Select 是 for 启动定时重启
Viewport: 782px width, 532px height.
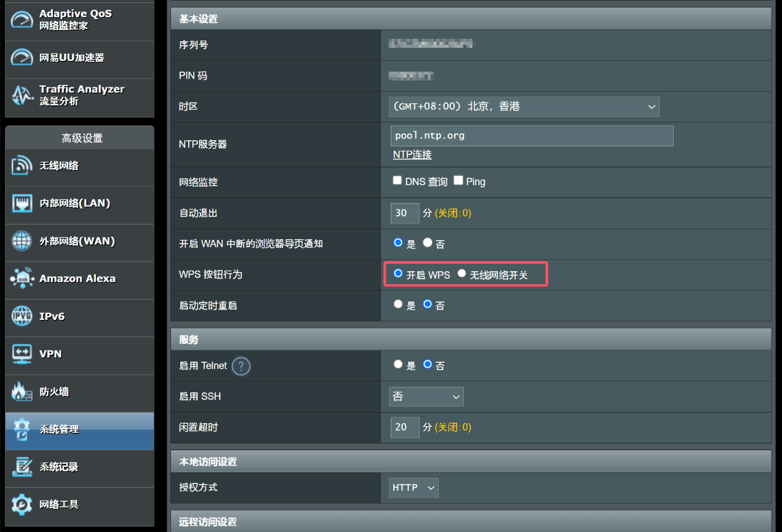(x=398, y=304)
